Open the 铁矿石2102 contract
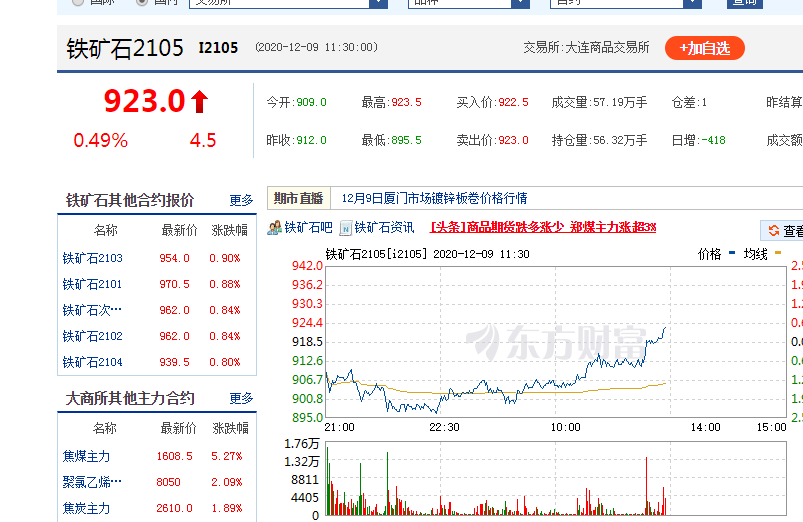The width and height of the screenshot is (803, 522). tap(93, 337)
